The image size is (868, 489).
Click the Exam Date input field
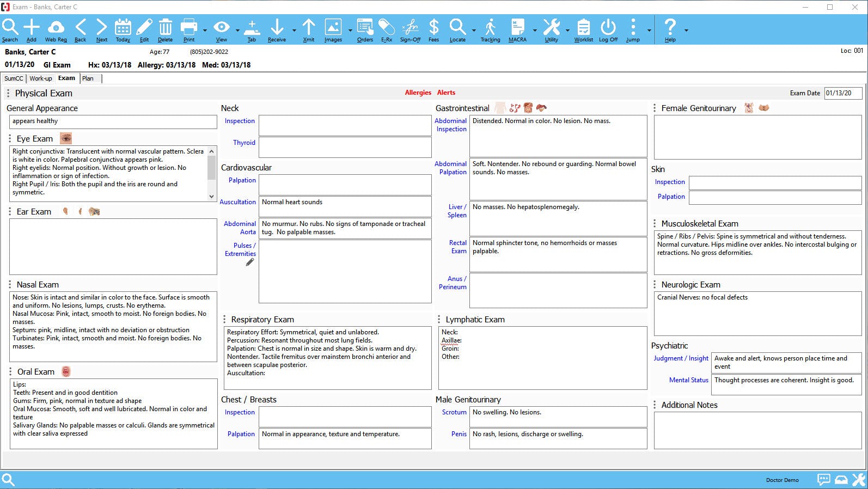(842, 93)
